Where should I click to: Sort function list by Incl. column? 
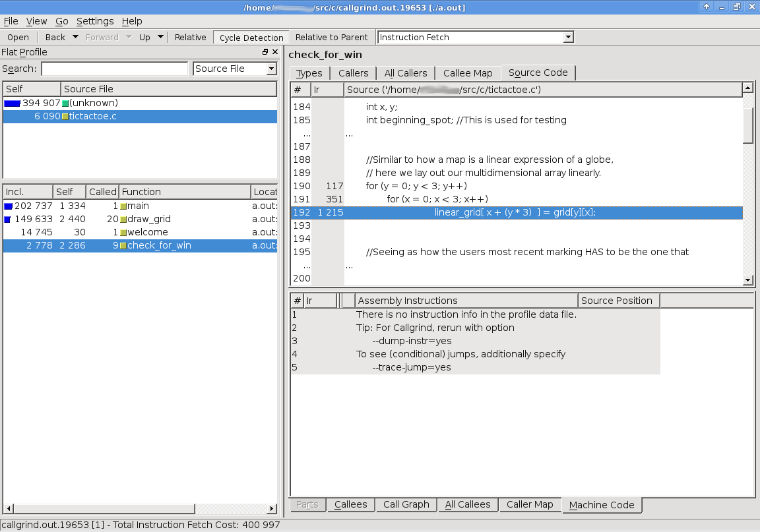[x=28, y=192]
